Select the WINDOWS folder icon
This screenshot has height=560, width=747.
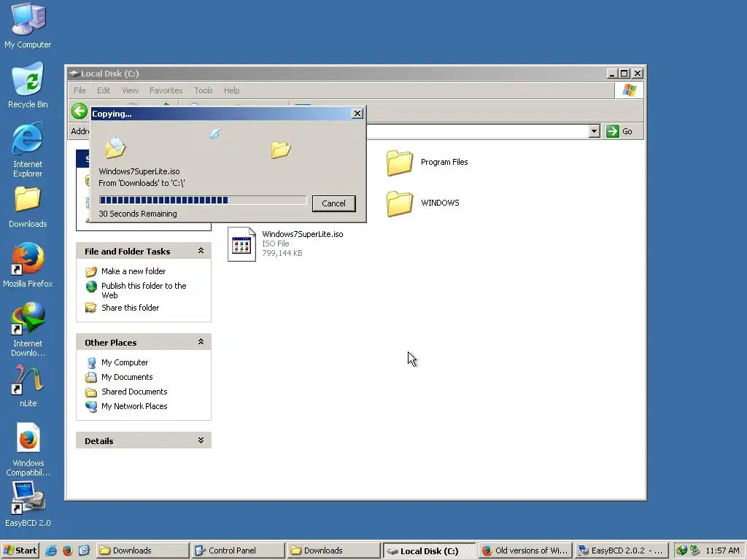pyautogui.click(x=399, y=203)
